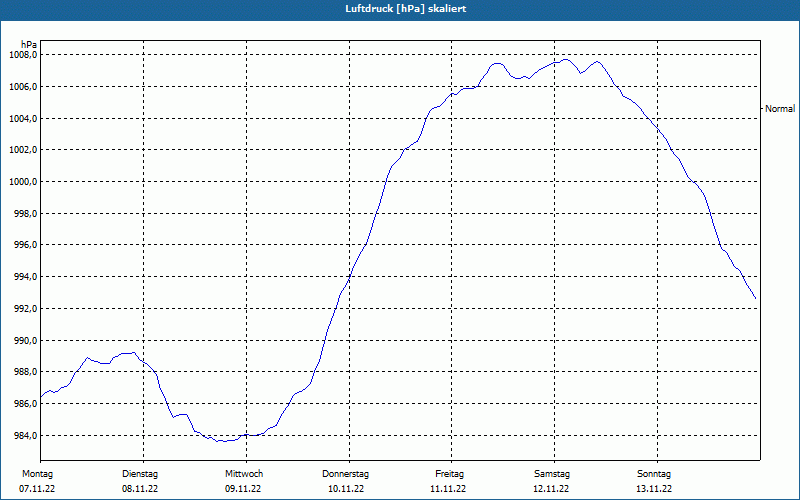This screenshot has width=800, height=500.
Task: Click the 988,0 y-axis value
Action: pyautogui.click(x=25, y=372)
